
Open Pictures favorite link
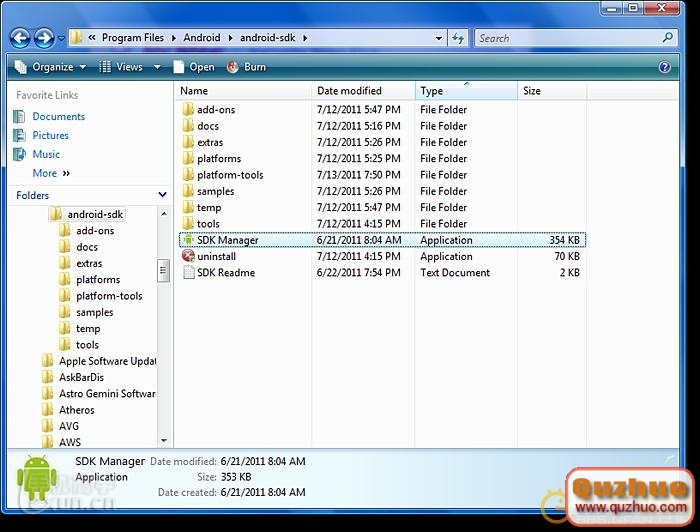pos(50,135)
